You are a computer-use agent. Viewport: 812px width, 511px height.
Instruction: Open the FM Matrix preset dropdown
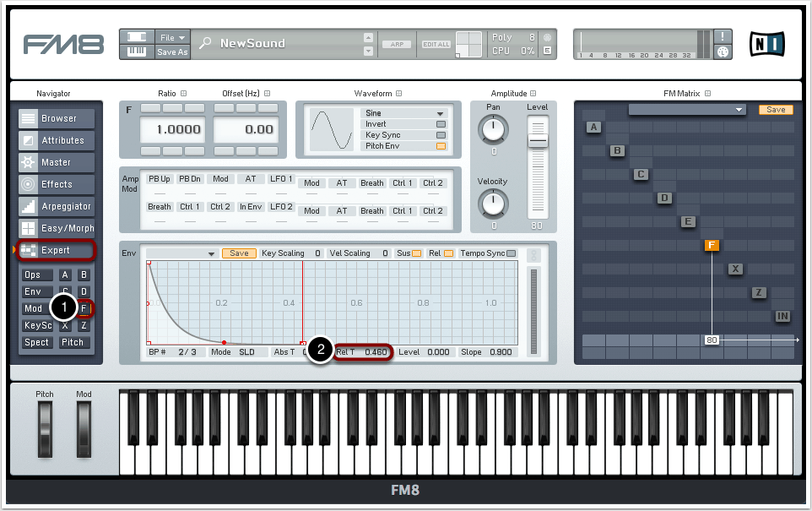[687, 110]
